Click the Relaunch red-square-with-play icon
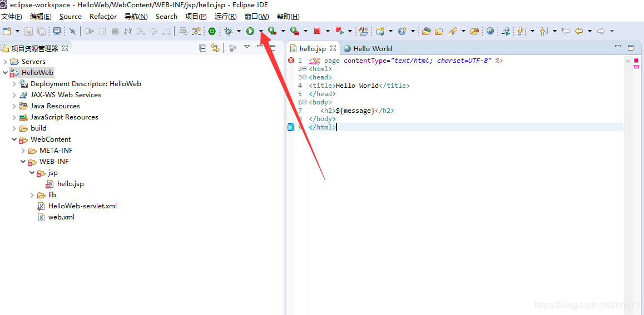Image resolution: width=644 pixels, height=315 pixels. point(339,31)
